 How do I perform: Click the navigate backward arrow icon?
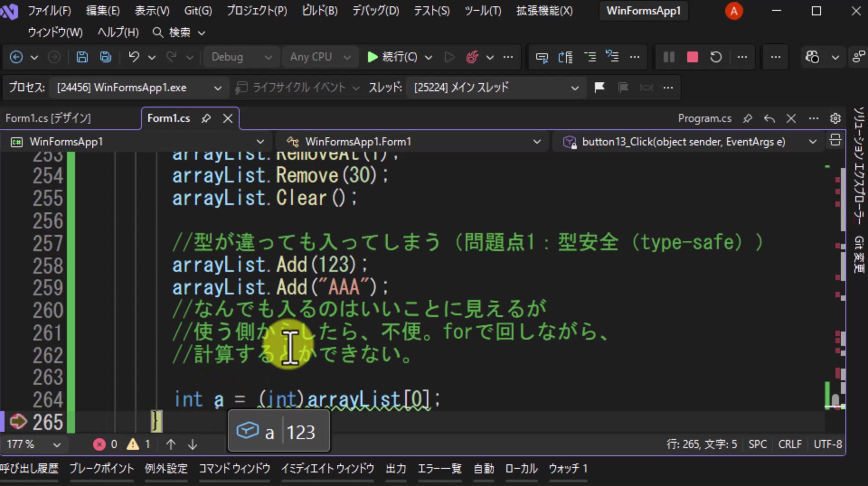(x=16, y=57)
